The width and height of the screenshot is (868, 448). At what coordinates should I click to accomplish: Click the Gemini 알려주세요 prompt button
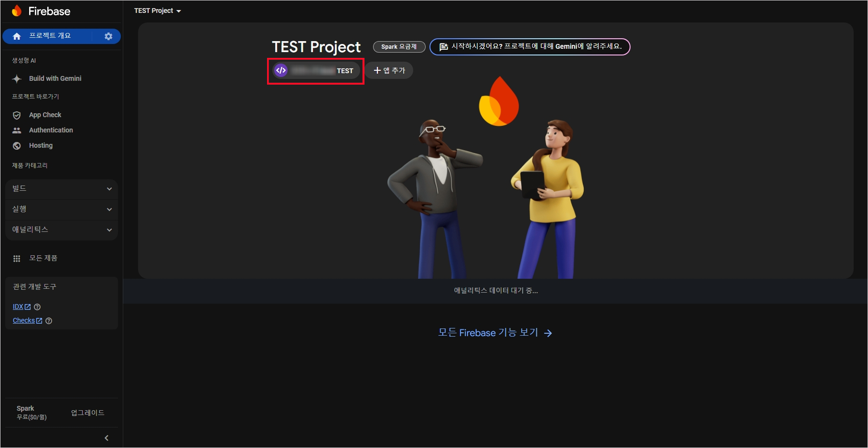click(530, 46)
